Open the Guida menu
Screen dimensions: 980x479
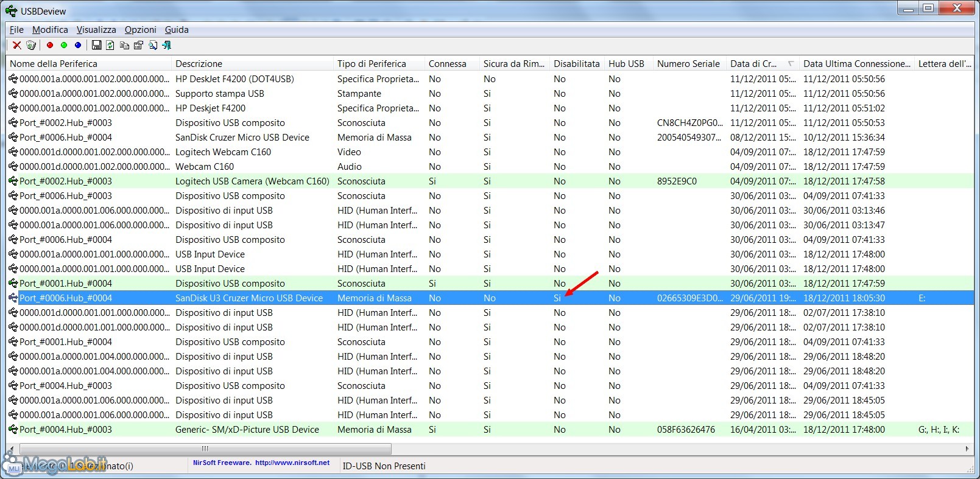point(177,29)
